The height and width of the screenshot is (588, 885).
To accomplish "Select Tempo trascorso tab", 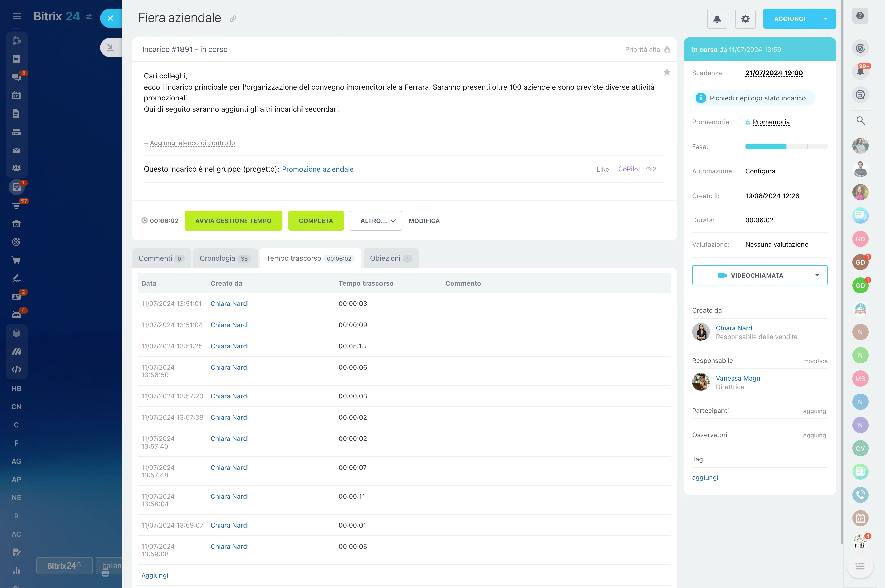I will (310, 258).
